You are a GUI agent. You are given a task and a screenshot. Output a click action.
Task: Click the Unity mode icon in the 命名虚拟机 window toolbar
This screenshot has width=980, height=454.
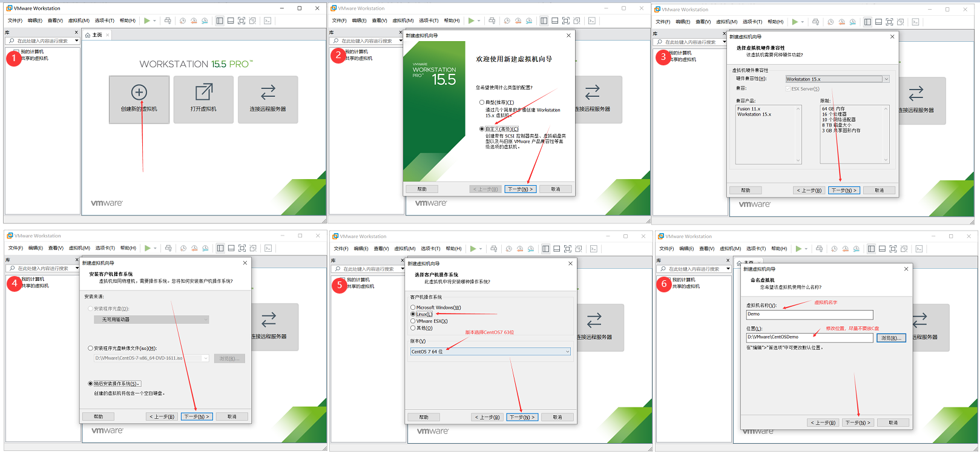pos(904,249)
